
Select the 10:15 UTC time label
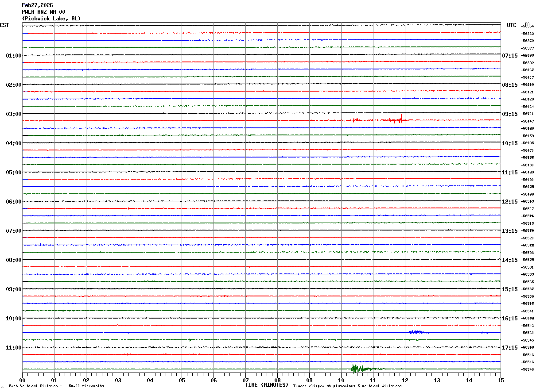click(510, 143)
